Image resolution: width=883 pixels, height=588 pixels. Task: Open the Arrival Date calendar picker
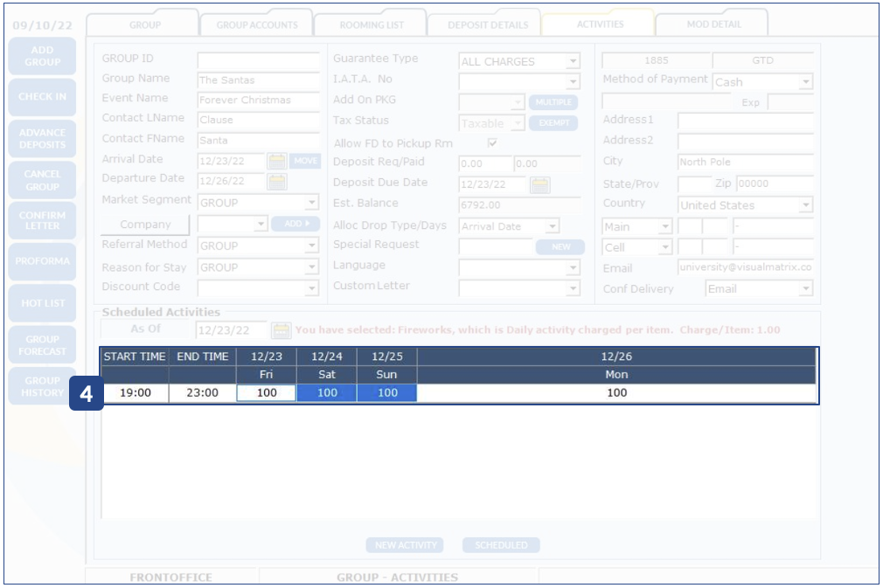(277, 162)
